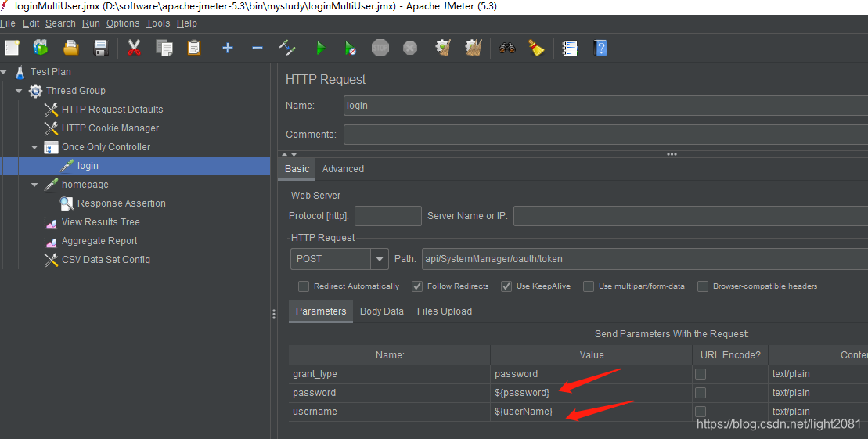Open Help with the question mark icon
The image size is (868, 439).
pyautogui.click(x=600, y=48)
